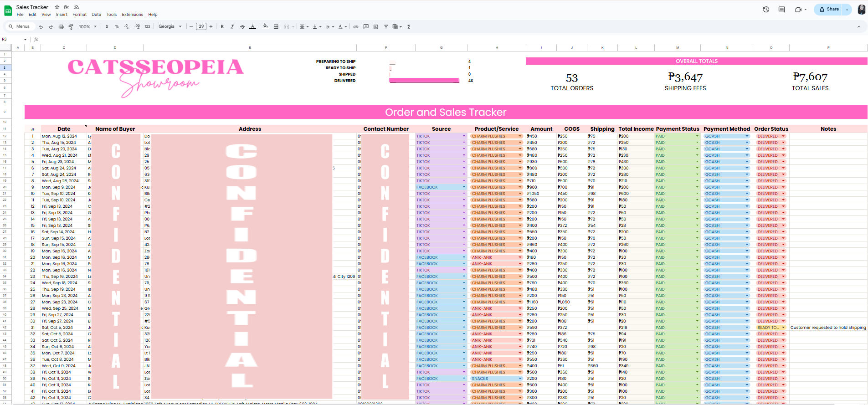Screen dimensions: 868x405
Task: Open the Google Sheets home icon
Action: coord(8,10)
